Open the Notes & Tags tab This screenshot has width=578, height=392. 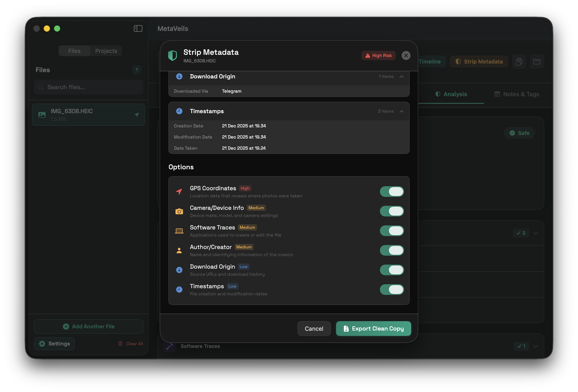(x=517, y=94)
